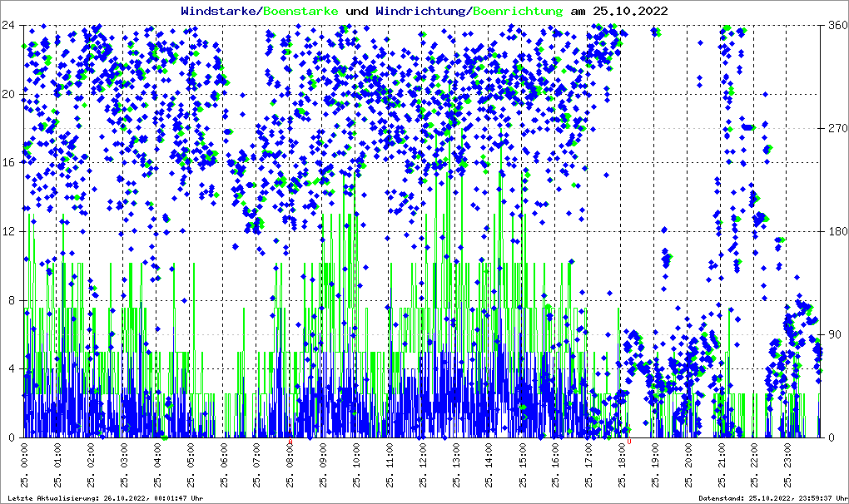
Task: Click the time label '25. 22:00'
Action: [755, 465]
